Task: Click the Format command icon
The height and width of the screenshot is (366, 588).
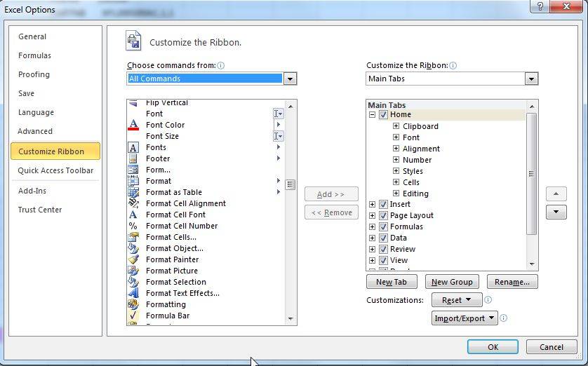Action: (x=133, y=181)
